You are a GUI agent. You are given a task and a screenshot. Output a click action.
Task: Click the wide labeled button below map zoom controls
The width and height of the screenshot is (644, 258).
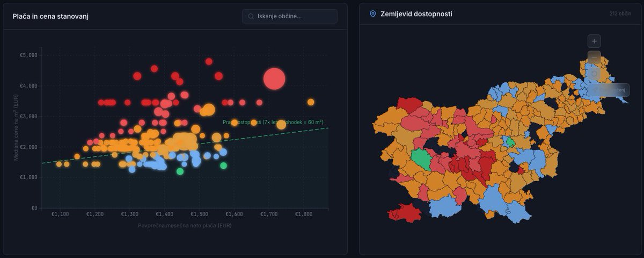[x=609, y=90]
